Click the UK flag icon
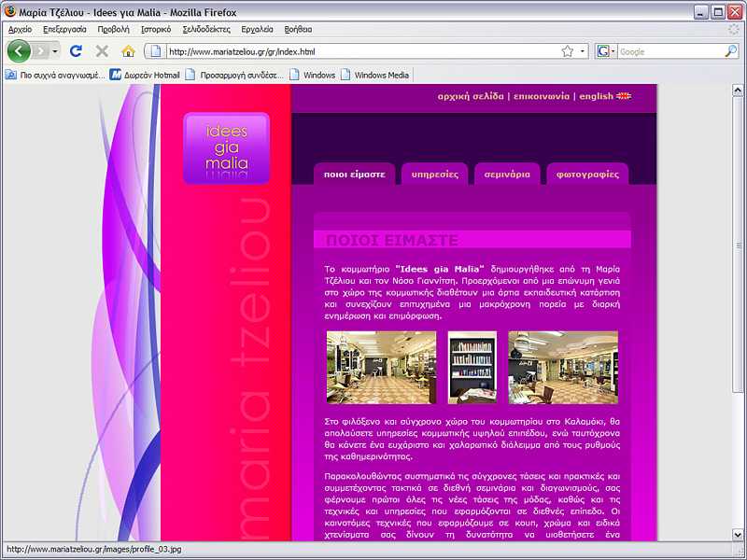 pyautogui.click(x=624, y=96)
